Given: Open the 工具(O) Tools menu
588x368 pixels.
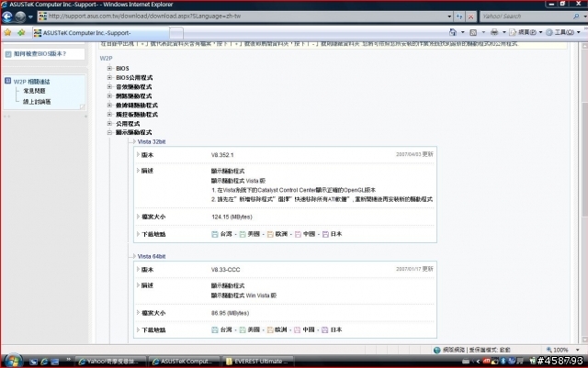Looking at the screenshot, I should [562, 33].
